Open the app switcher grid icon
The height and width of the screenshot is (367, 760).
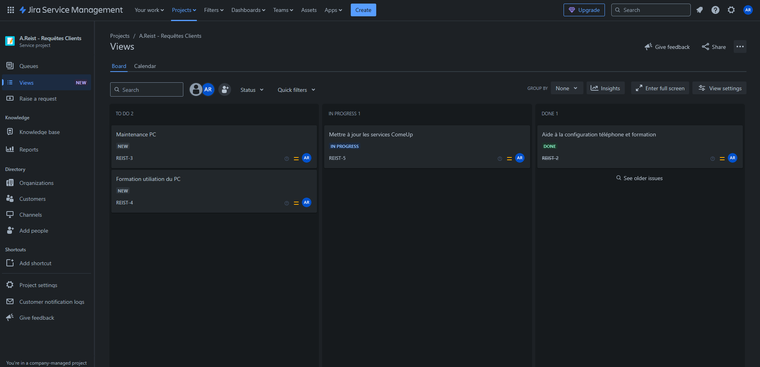(x=10, y=10)
